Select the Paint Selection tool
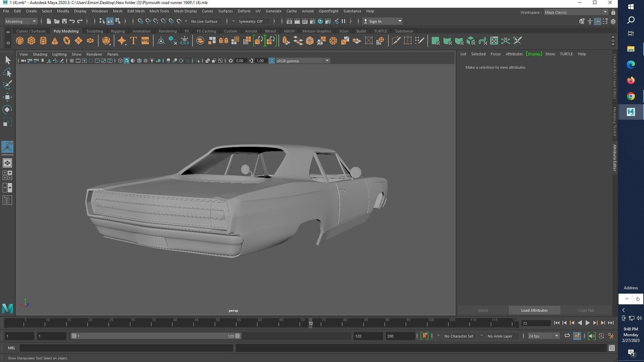Image resolution: width=644 pixels, height=362 pixels. pyautogui.click(x=7, y=85)
